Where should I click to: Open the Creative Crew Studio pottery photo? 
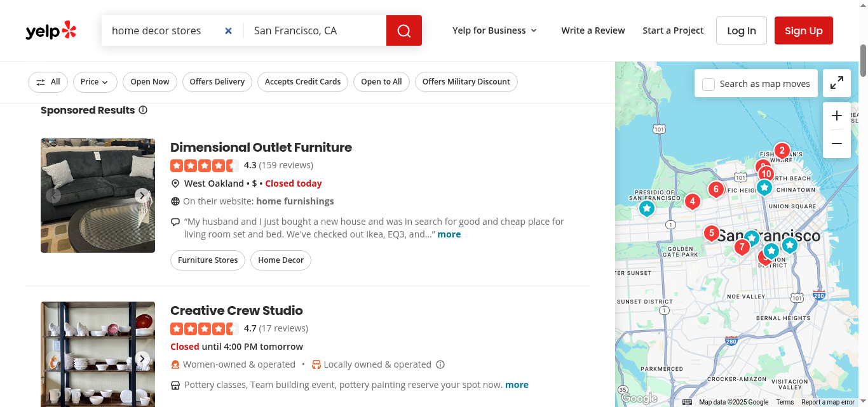[98, 354]
